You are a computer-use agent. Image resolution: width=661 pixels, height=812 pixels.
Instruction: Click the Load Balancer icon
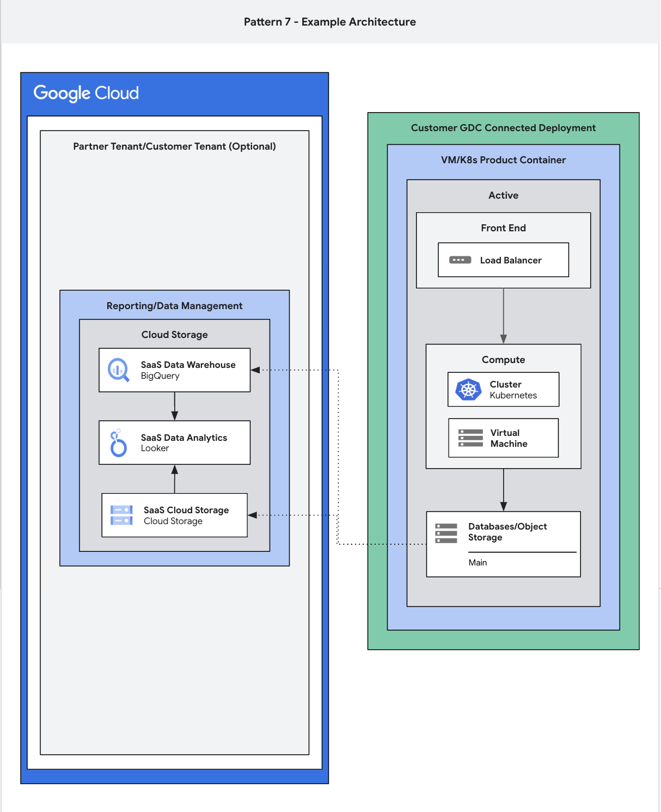pos(460,260)
